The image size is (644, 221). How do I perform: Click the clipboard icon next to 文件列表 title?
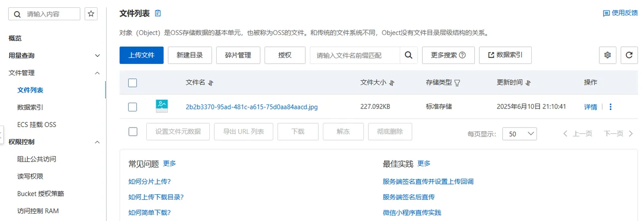point(158,13)
